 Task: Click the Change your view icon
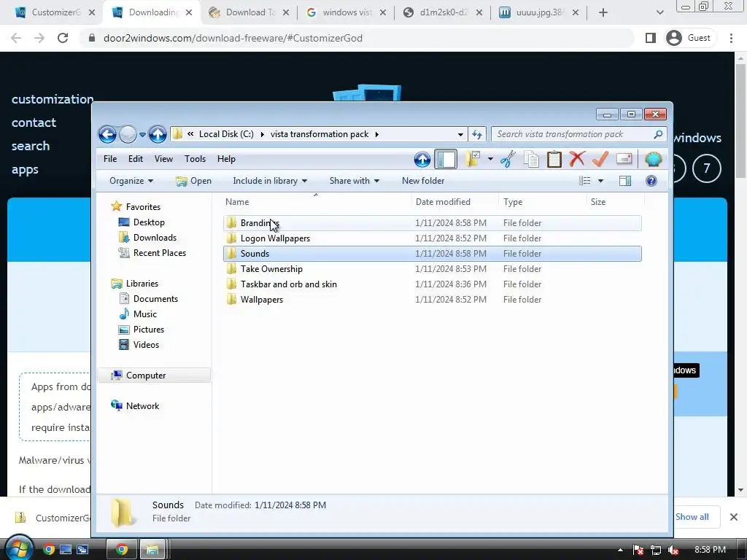click(584, 181)
